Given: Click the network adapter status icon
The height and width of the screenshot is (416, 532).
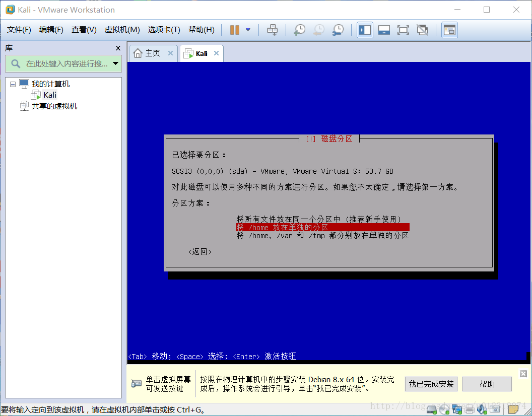Looking at the screenshot, I should [456, 410].
